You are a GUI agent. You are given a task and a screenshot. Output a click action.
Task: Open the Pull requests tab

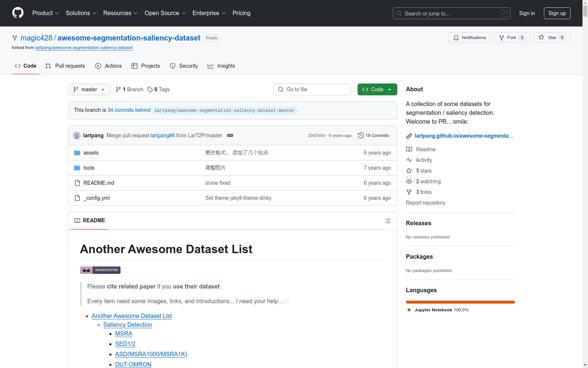point(65,66)
